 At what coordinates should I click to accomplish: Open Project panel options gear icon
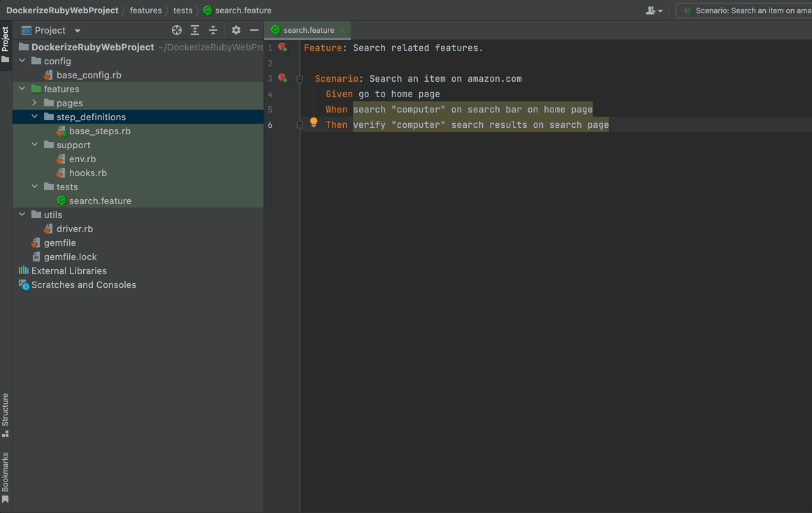(235, 30)
